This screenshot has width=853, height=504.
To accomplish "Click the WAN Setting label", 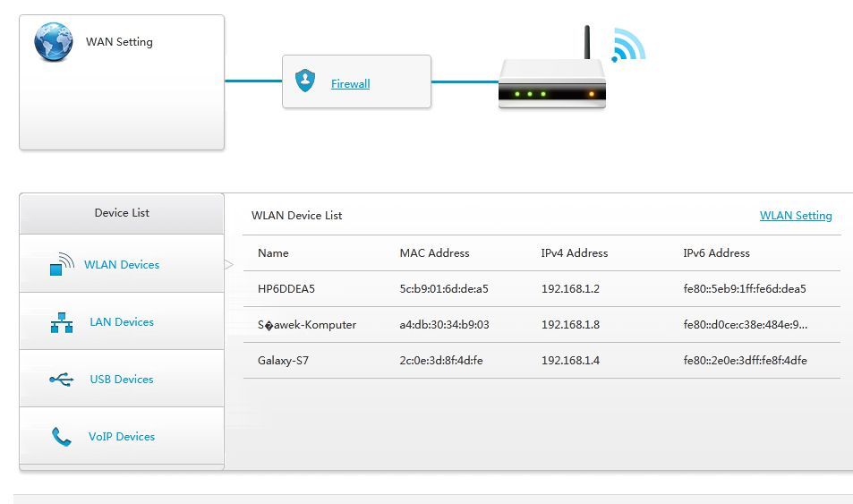I will pyautogui.click(x=119, y=42).
